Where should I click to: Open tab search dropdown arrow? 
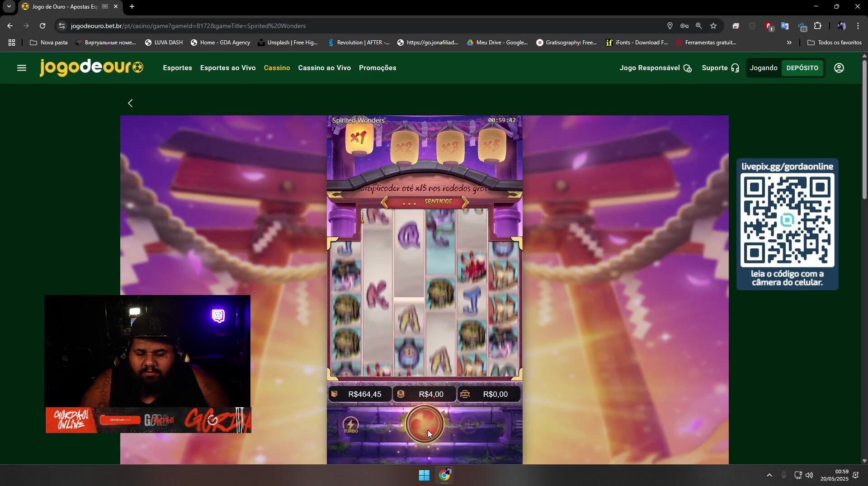pyautogui.click(x=9, y=7)
